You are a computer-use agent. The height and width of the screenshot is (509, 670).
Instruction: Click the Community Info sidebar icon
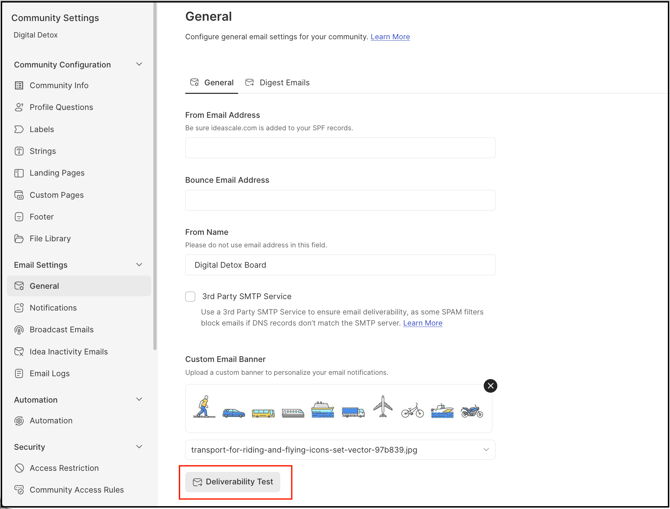pos(19,86)
